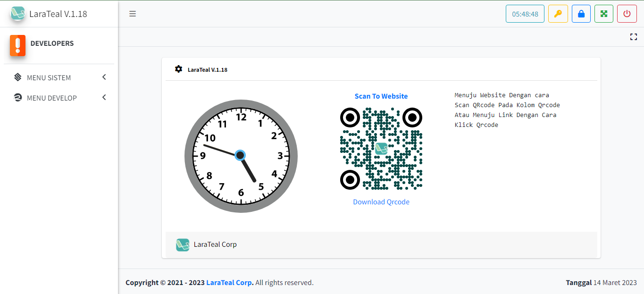The width and height of the screenshot is (644, 294).
Task: Click the LaraTeal Corp logo in card footer
Action: tap(183, 244)
